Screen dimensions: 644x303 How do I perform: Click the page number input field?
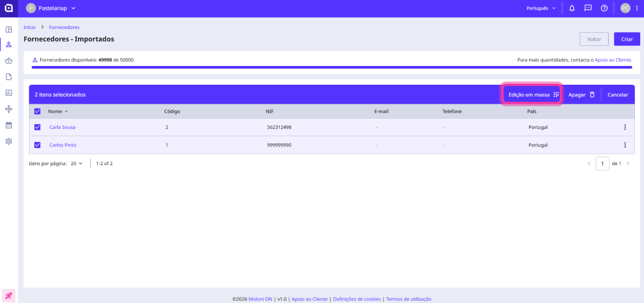click(x=602, y=164)
